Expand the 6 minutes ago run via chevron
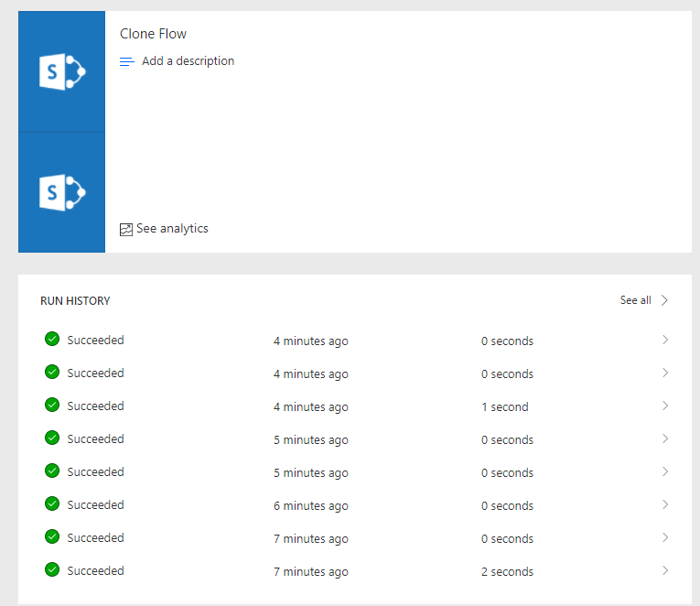The height and width of the screenshot is (606, 700). tap(665, 504)
